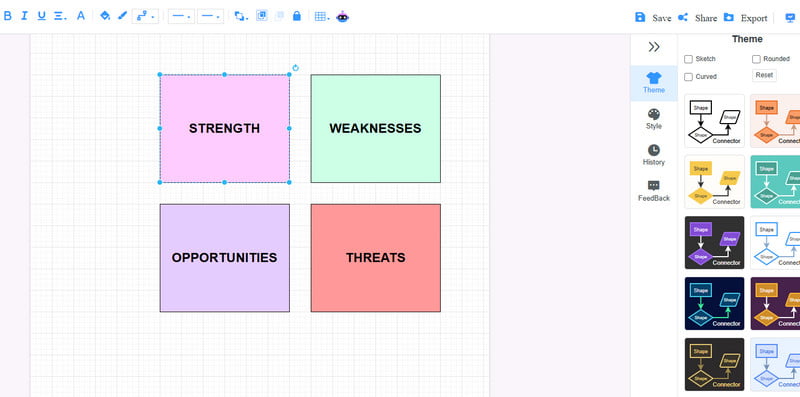Select the green WEAKNESSES box

(x=376, y=128)
